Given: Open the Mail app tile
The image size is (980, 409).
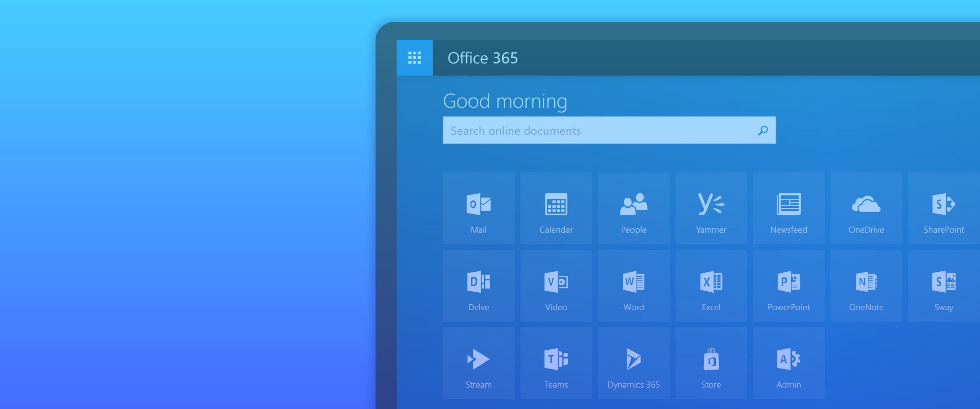Looking at the screenshot, I should tap(479, 208).
